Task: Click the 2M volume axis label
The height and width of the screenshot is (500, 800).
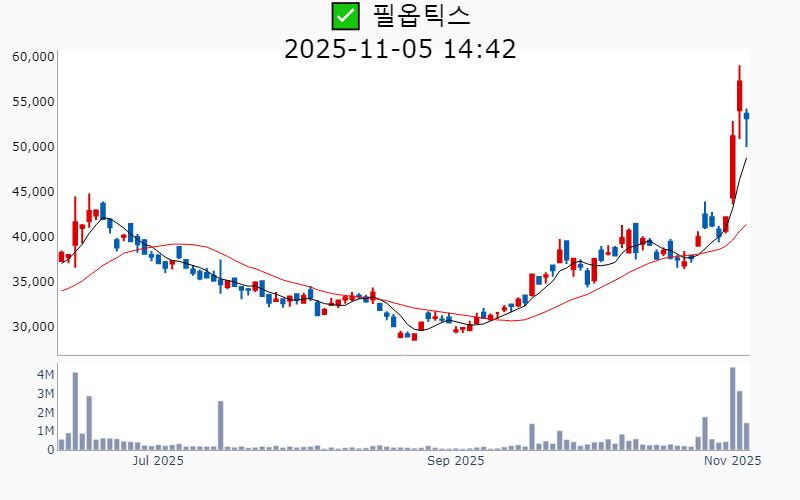Action: [x=45, y=412]
